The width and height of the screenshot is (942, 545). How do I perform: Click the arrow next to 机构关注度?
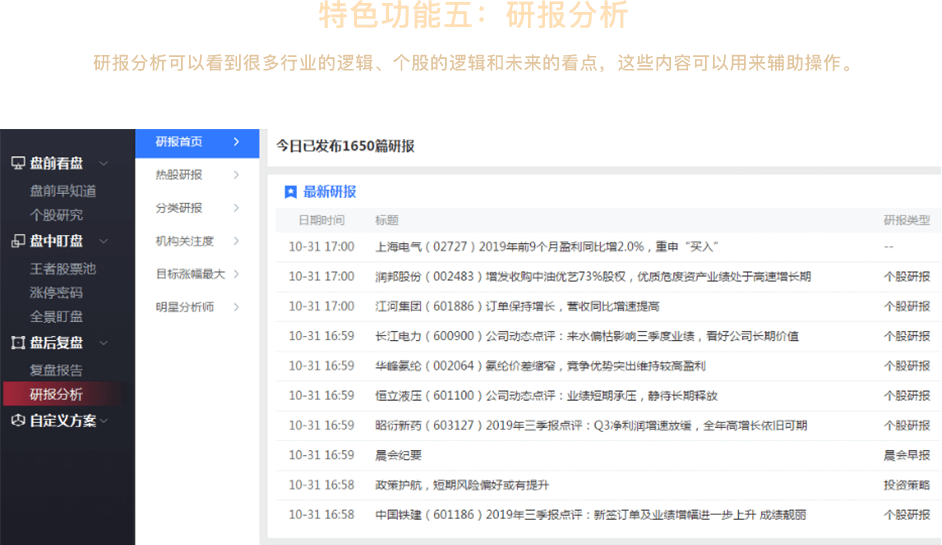[237, 241]
